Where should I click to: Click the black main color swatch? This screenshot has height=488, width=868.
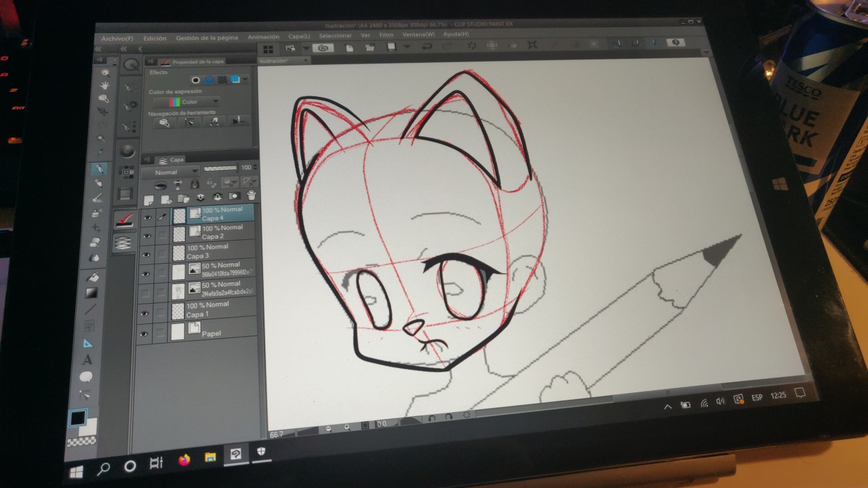(77, 418)
